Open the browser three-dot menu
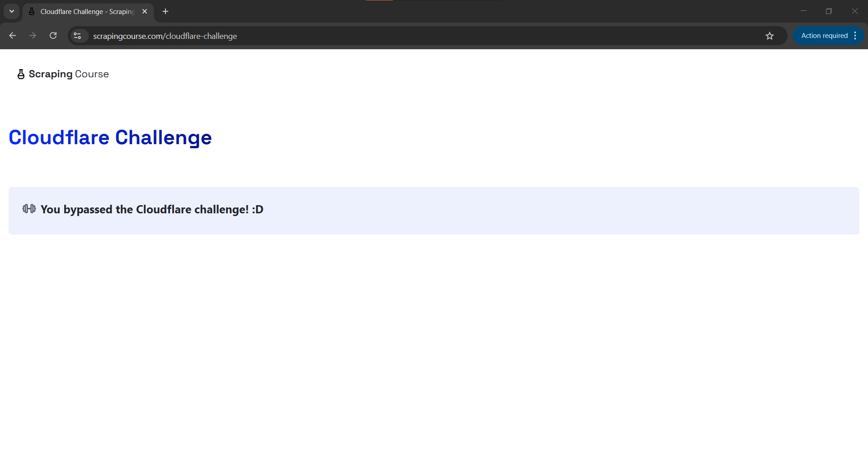 (855, 36)
